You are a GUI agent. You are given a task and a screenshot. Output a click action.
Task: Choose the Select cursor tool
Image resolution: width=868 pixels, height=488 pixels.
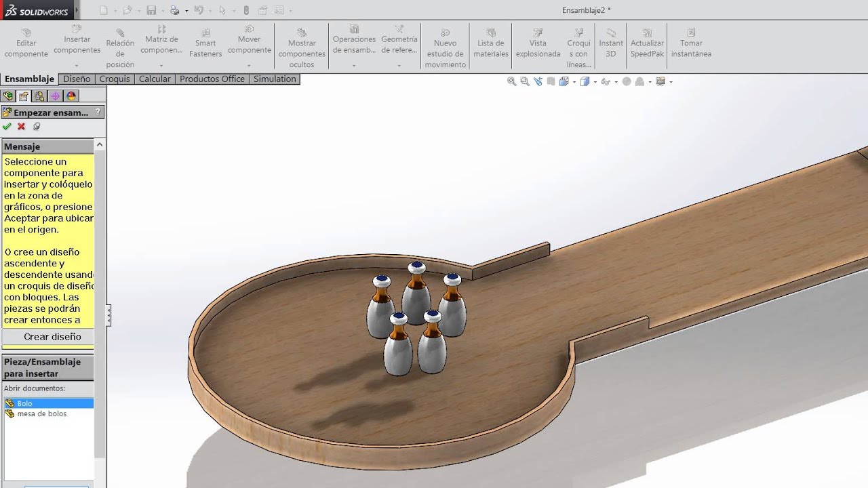[222, 10]
